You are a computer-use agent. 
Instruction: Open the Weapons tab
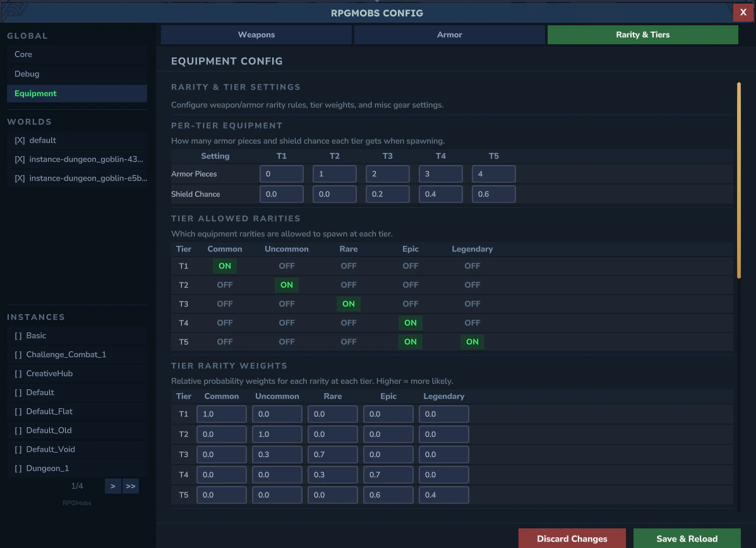pos(256,35)
